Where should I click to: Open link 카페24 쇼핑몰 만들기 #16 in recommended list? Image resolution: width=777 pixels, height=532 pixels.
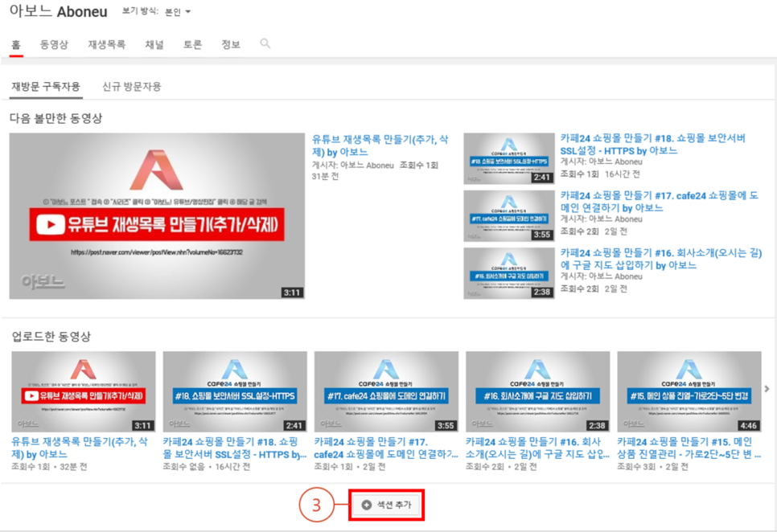[661, 259]
